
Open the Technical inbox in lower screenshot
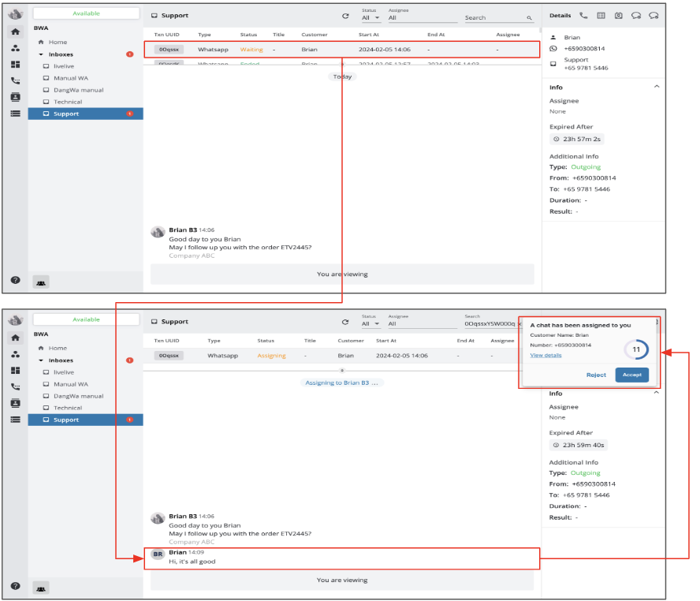click(68, 408)
